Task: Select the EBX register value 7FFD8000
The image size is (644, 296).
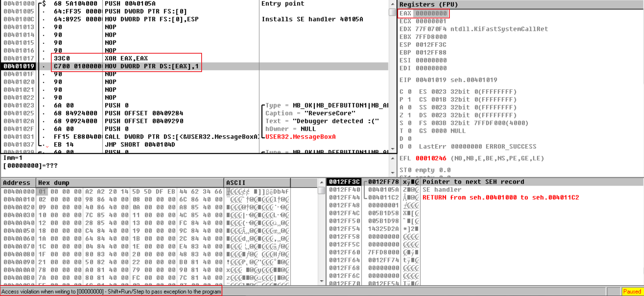Action: [431, 37]
